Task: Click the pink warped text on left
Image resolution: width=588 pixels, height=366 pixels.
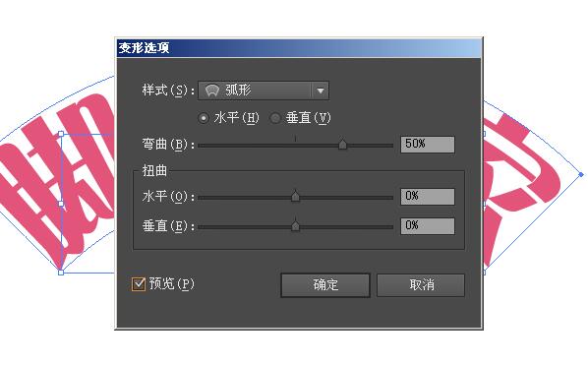Action: (x=56, y=180)
